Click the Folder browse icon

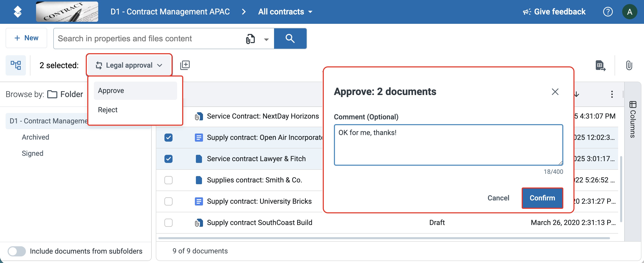pos(52,94)
